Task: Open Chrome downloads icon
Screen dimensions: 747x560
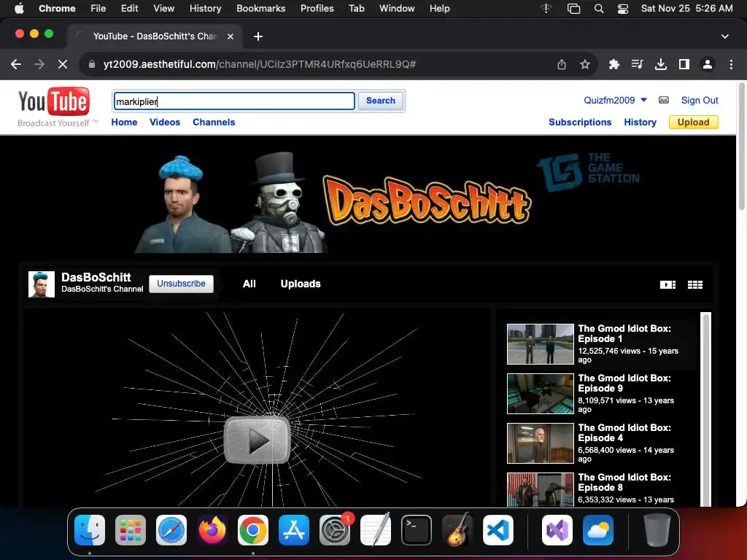Action: point(661,64)
